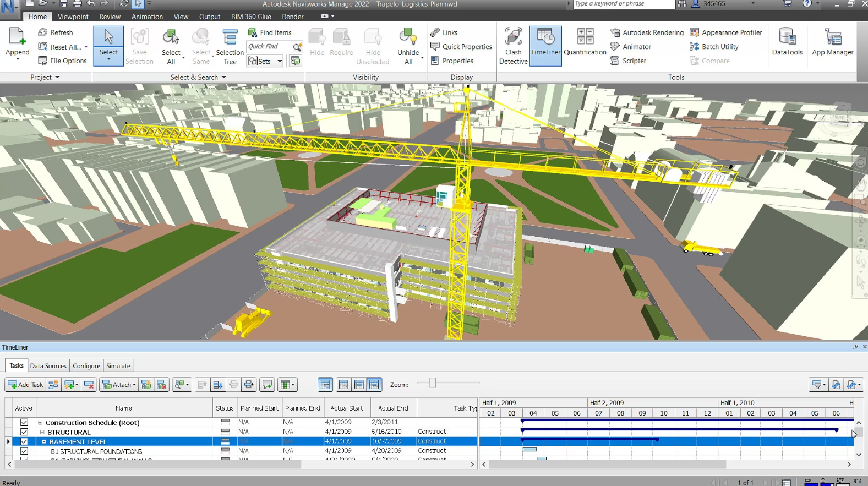Click the Quick Find input field

(269, 47)
